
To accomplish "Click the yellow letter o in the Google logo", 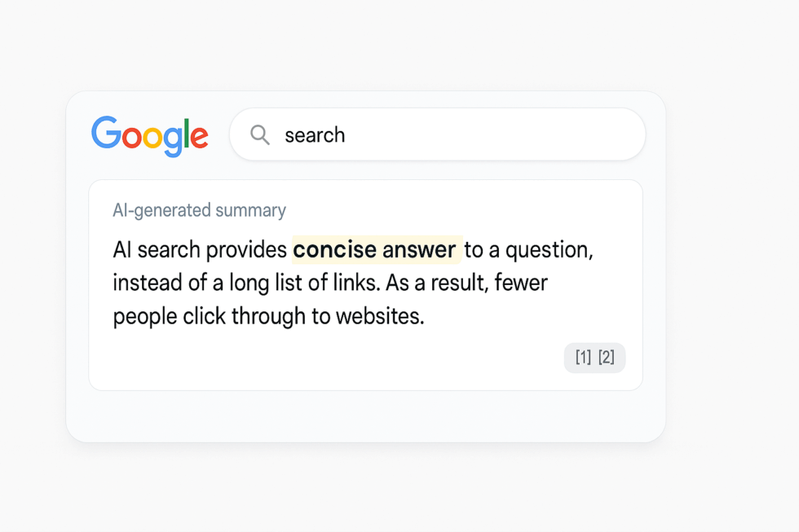I will point(152,137).
